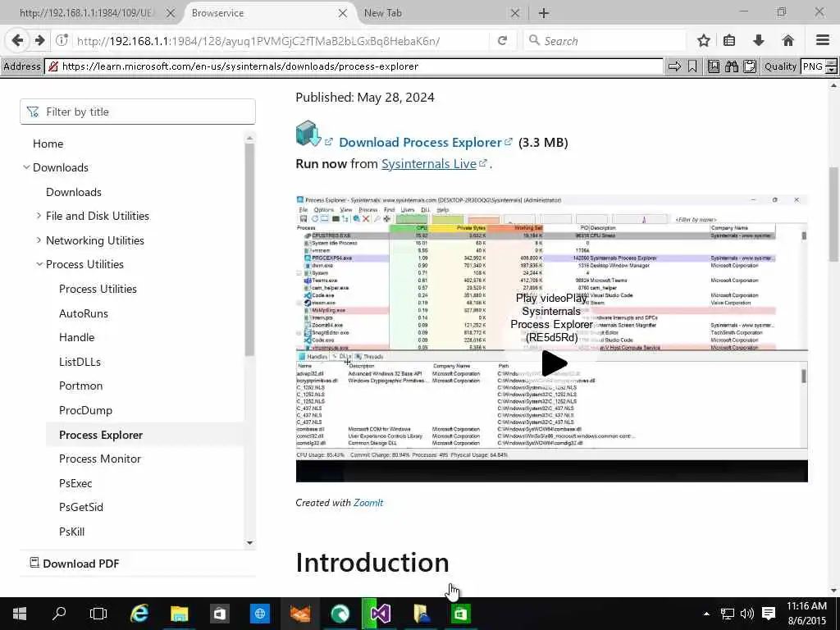Open the nested Process Utilities page
The width and height of the screenshot is (840, 630).
[x=98, y=289]
